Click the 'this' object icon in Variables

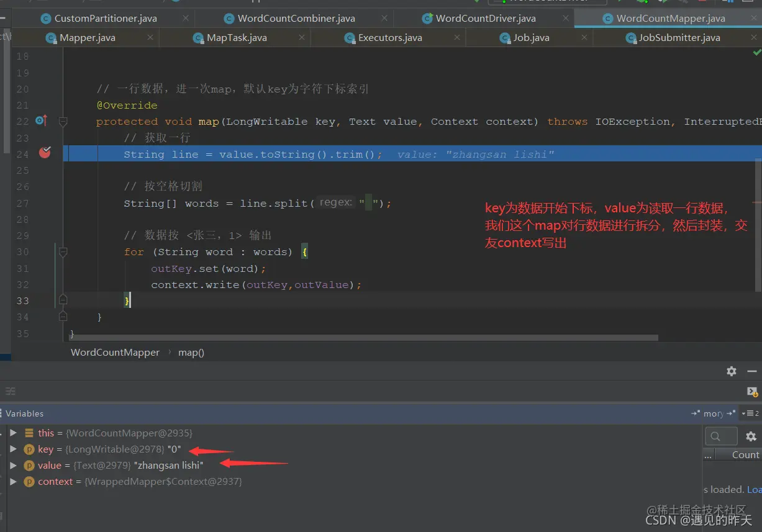29,433
